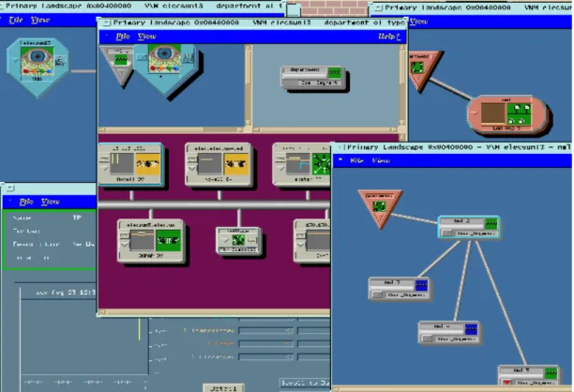Viewport: 574px width, 392px height.
Task: Click third statistics bar
Action: click(266, 357)
